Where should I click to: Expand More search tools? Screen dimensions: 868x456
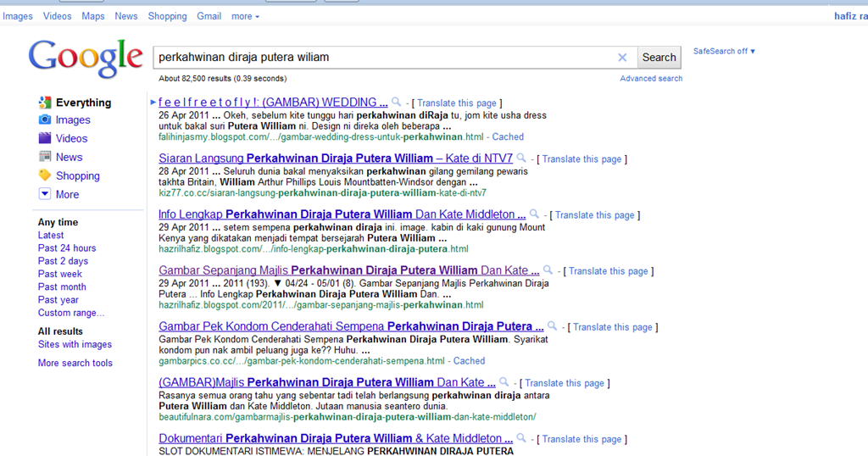[75, 363]
